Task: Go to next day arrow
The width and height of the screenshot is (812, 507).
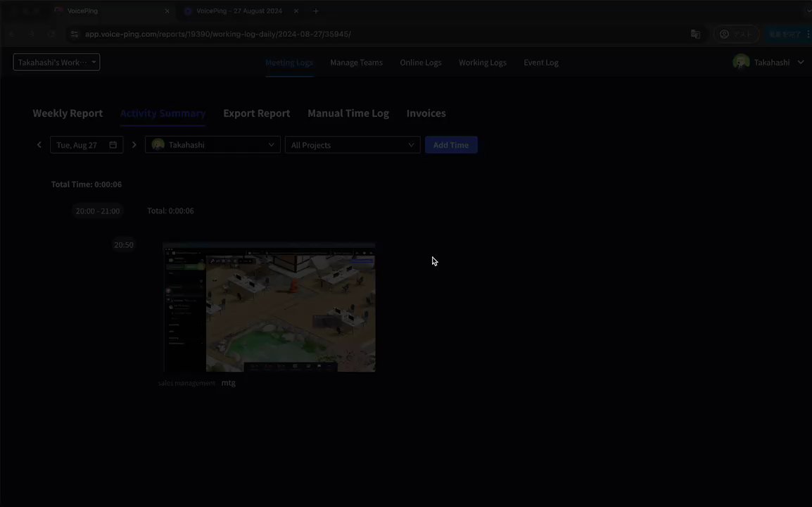Action: click(134, 144)
